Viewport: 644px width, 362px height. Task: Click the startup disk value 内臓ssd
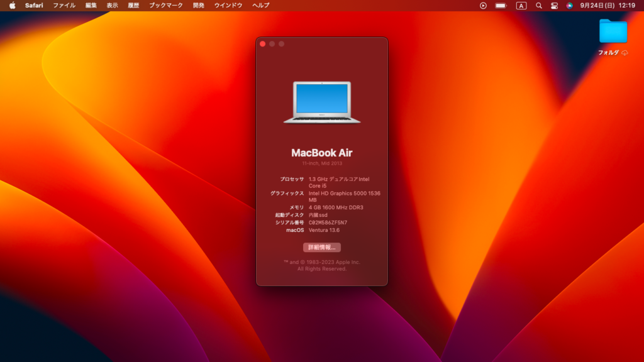point(318,215)
